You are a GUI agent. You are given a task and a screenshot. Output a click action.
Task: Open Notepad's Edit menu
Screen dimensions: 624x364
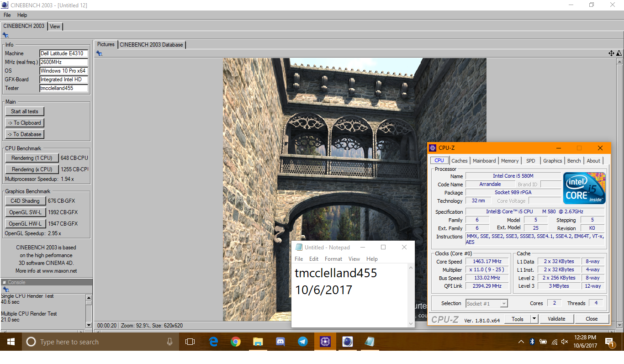pos(314,259)
